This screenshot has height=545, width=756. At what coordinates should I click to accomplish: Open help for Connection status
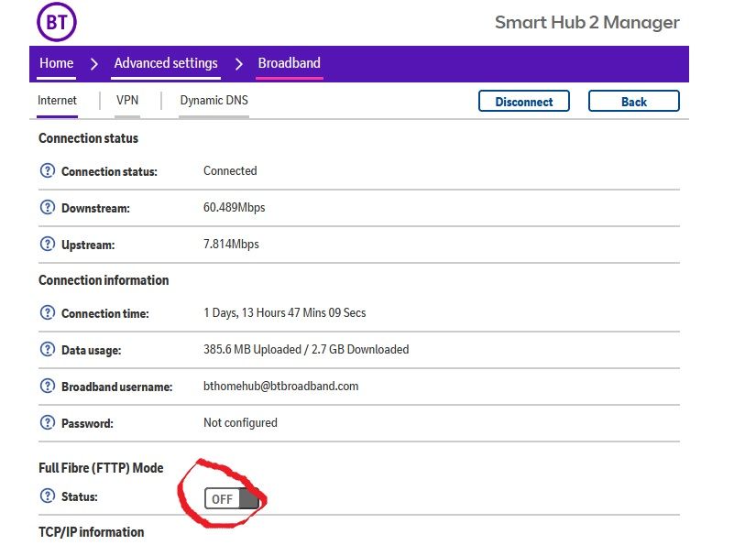(x=48, y=171)
